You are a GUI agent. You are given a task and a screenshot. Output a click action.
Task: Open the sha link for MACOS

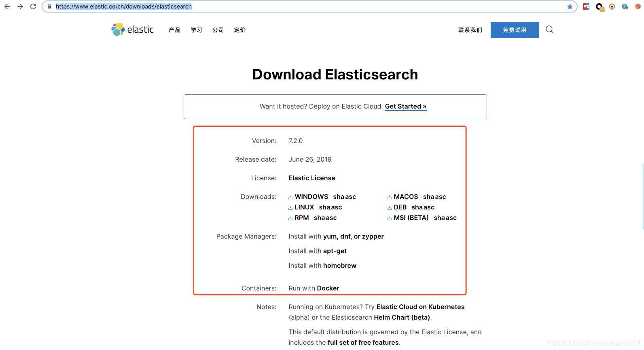429,196
